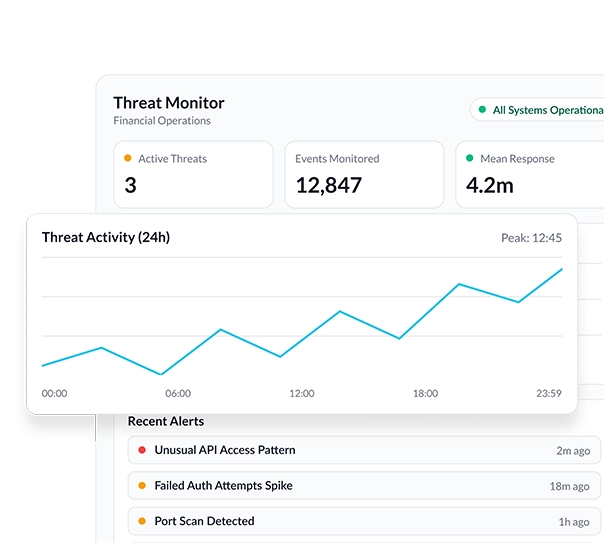604x543 pixels.
Task: Click the 12,847 events value
Action: pos(329,185)
